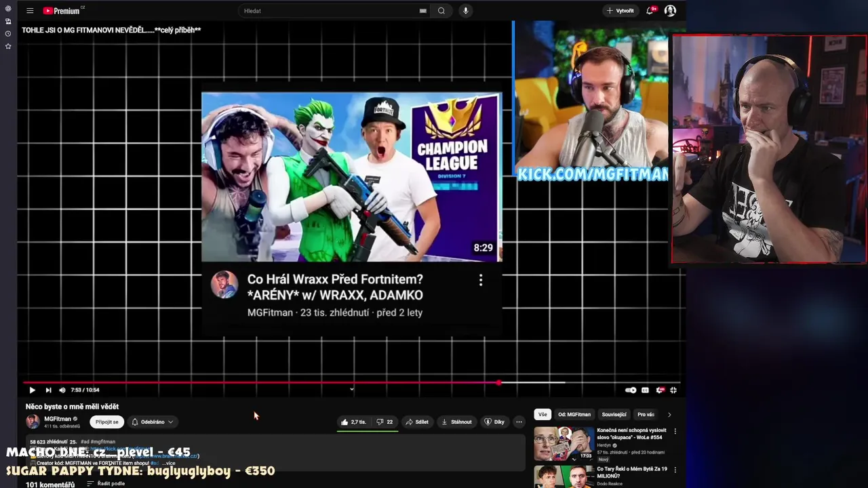Click the three-dot menu on the Wraxx video card
The width and height of the screenshot is (868, 488).
(x=481, y=280)
